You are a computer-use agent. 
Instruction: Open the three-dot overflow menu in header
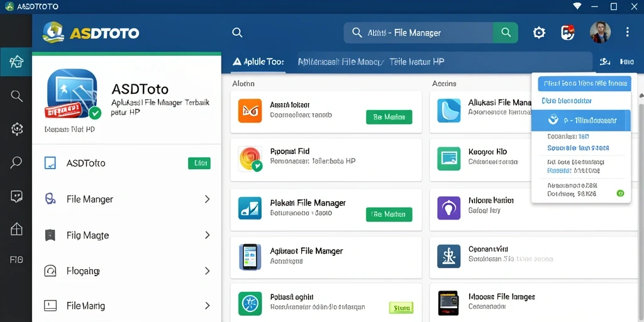(x=627, y=33)
